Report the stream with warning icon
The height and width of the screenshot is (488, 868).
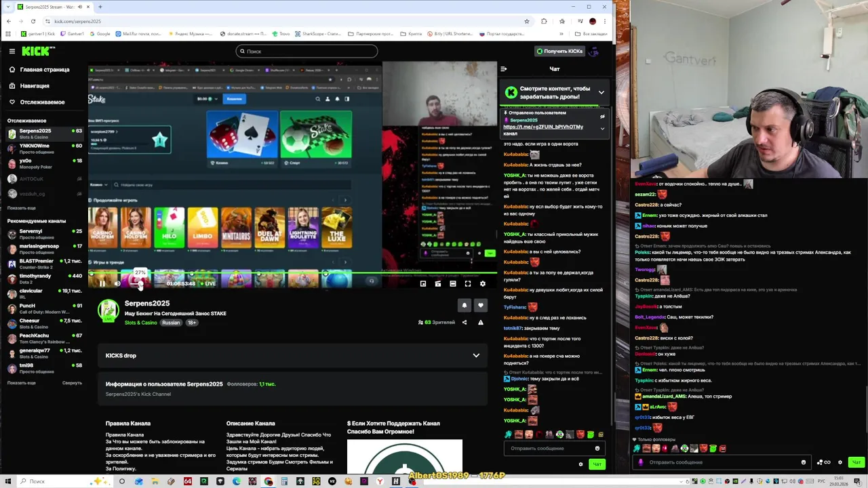coord(481,323)
